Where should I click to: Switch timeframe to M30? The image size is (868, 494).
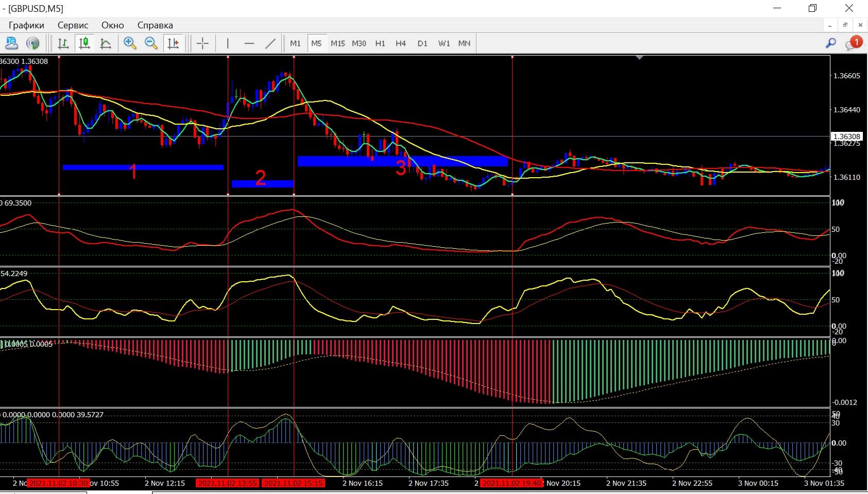click(x=359, y=43)
